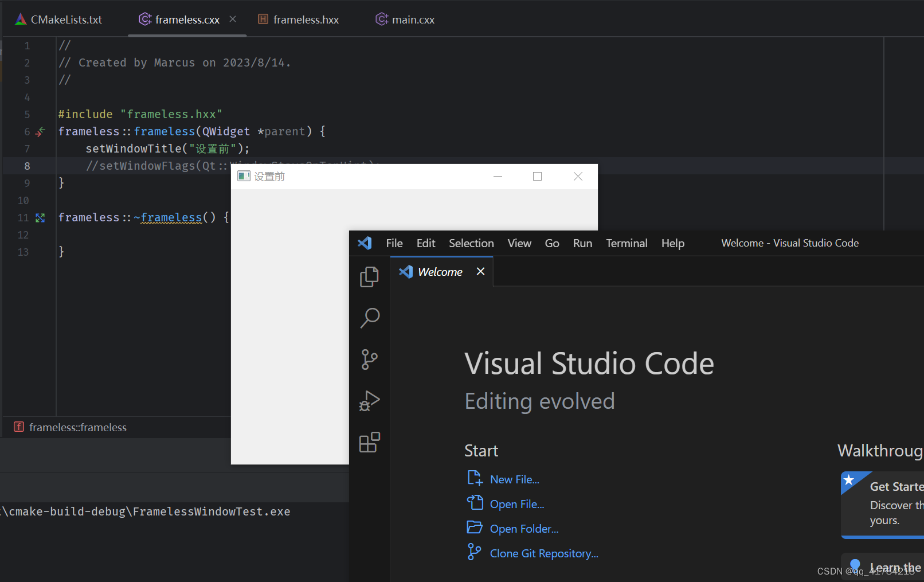
Task: Click the setWindowTitle code line
Action: pos(168,149)
